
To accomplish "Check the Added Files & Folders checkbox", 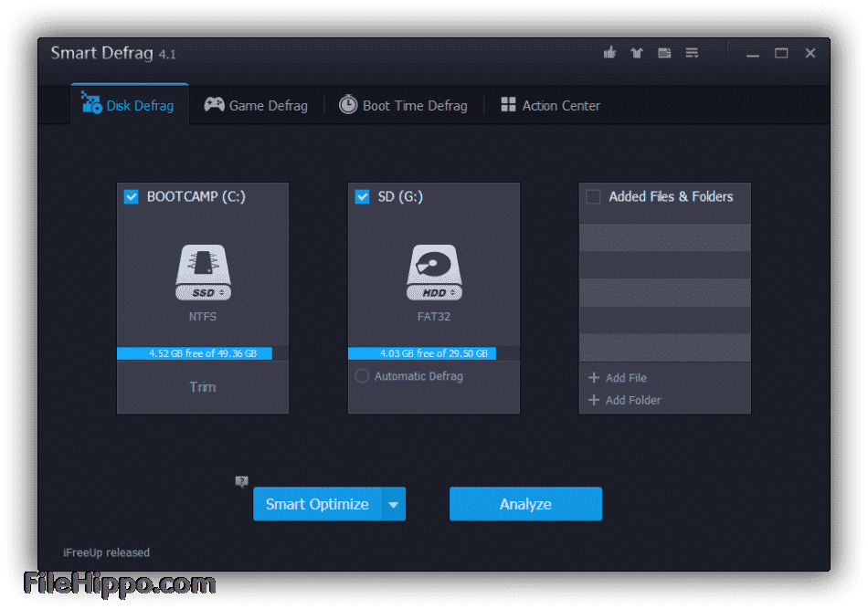I will coord(593,196).
